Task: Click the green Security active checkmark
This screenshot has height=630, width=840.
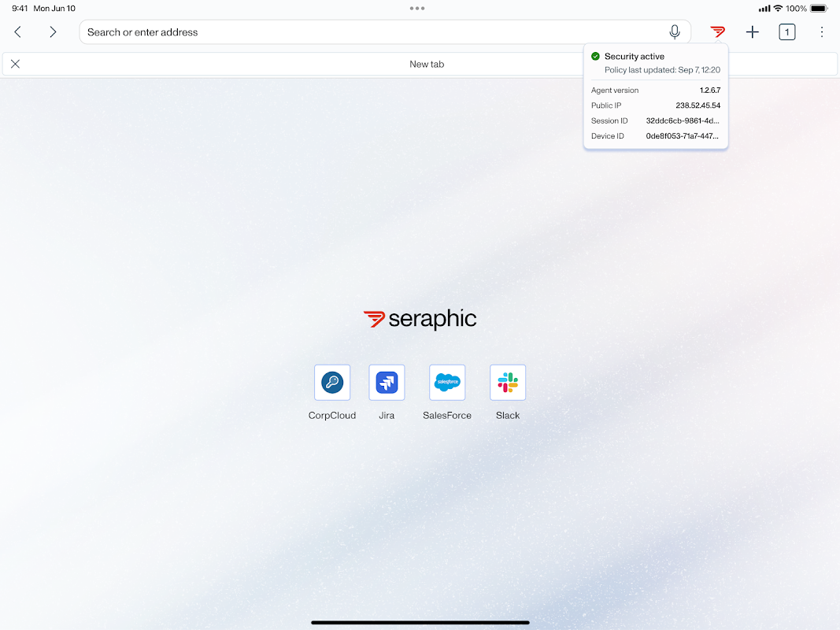Action: [595, 56]
